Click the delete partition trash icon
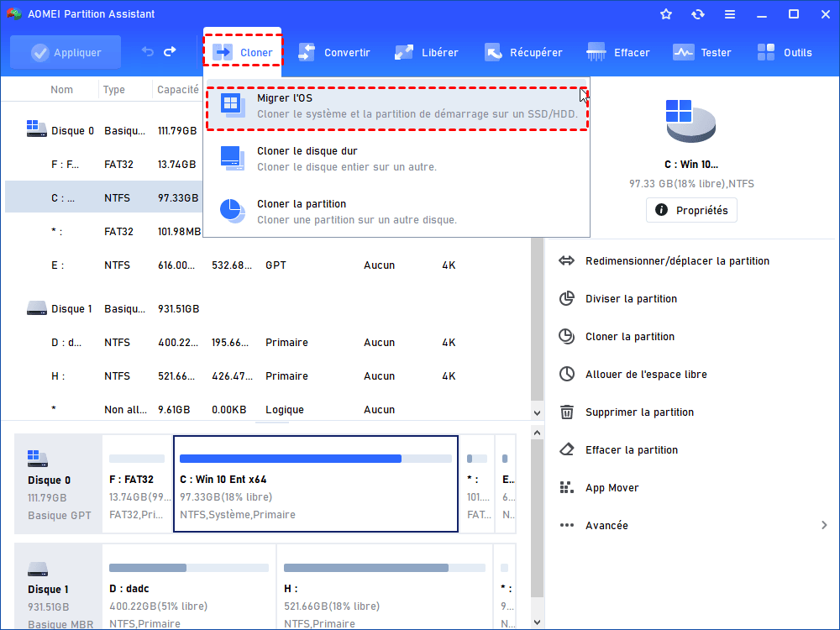Viewport: 840px width, 630px height. click(x=566, y=412)
